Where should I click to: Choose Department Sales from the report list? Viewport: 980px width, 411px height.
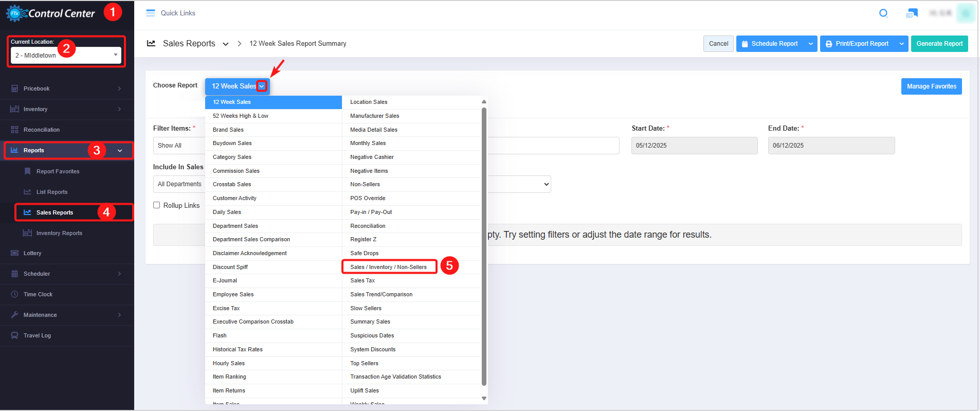pos(235,226)
